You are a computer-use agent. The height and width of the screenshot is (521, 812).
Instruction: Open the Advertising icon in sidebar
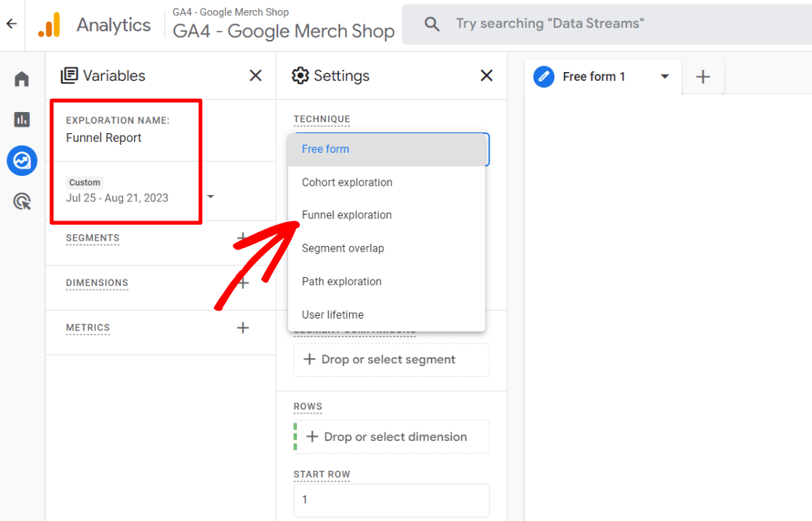coord(22,201)
